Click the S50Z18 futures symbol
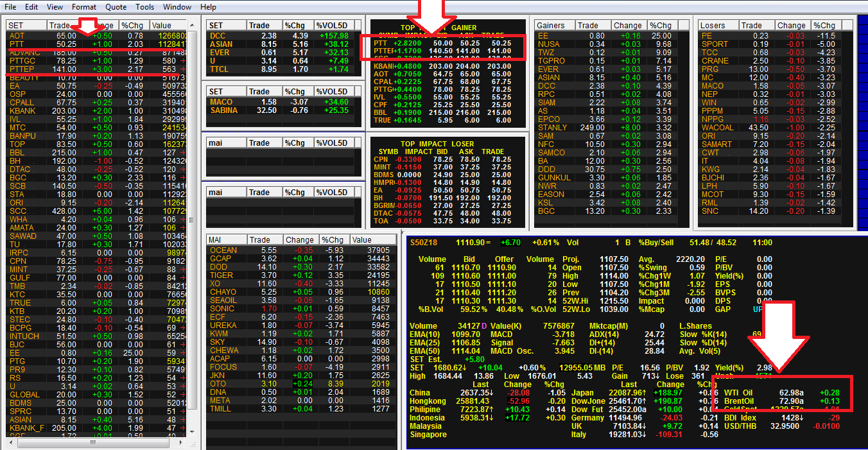The width and height of the screenshot is (868, 450). (423, 243)
